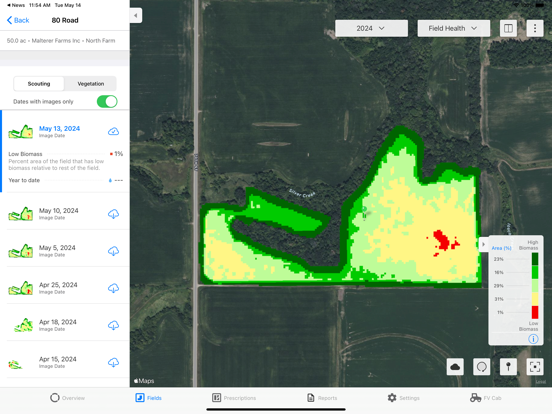Download May 13, 2024 image cloud icon
This screenshot has width=552, height=414.
[x=113, y=132]
